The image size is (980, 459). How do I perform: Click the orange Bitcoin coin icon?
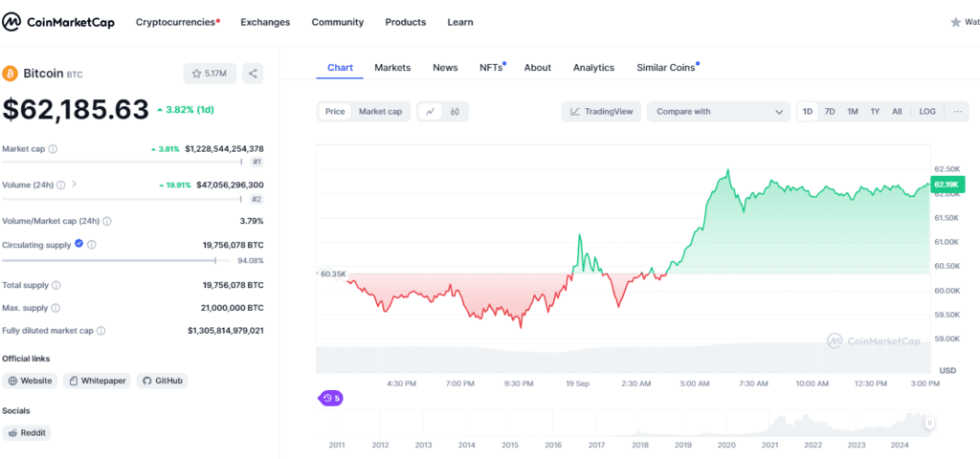pos(10,74)
